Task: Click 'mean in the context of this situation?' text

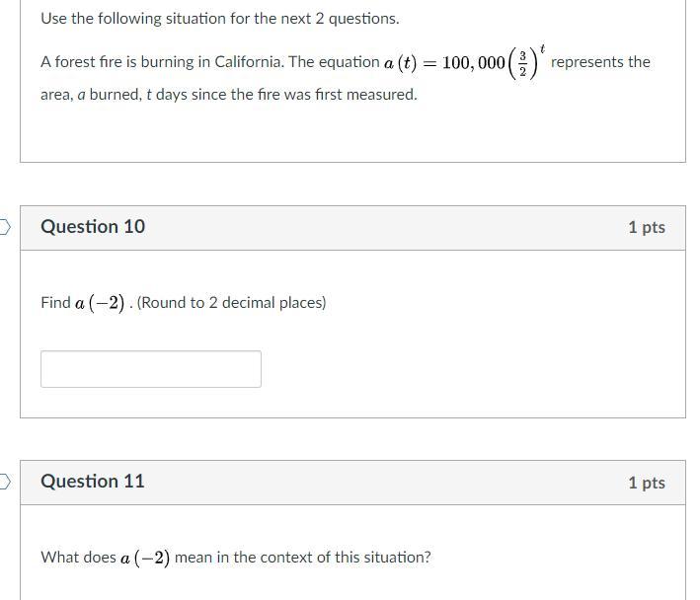Action: click(x=302, y=558)
